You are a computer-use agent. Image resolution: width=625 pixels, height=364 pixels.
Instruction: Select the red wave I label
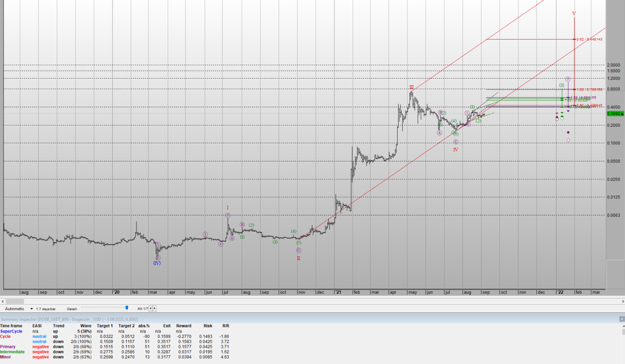click(x=228, y=207)
